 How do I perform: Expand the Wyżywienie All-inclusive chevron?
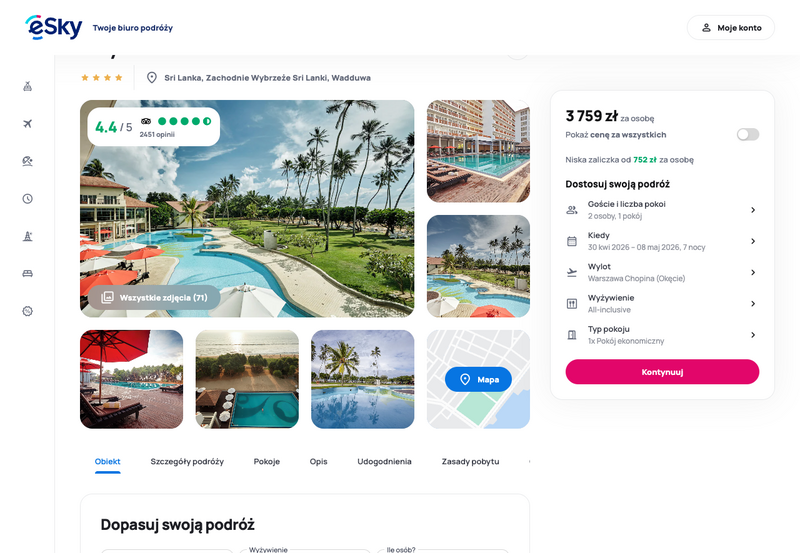(x=753, y=304)
